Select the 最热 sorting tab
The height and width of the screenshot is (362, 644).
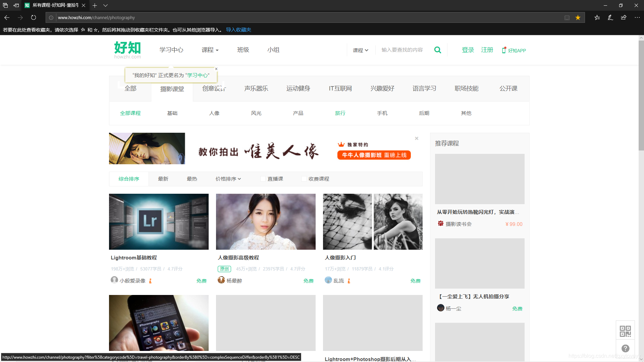[x=192, y=179]
